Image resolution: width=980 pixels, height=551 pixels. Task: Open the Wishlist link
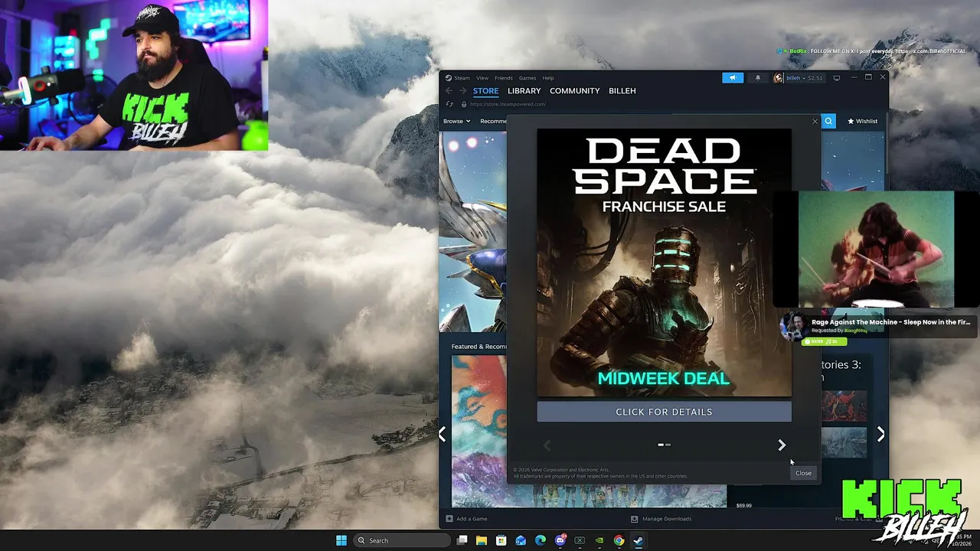tap(862, 121)
